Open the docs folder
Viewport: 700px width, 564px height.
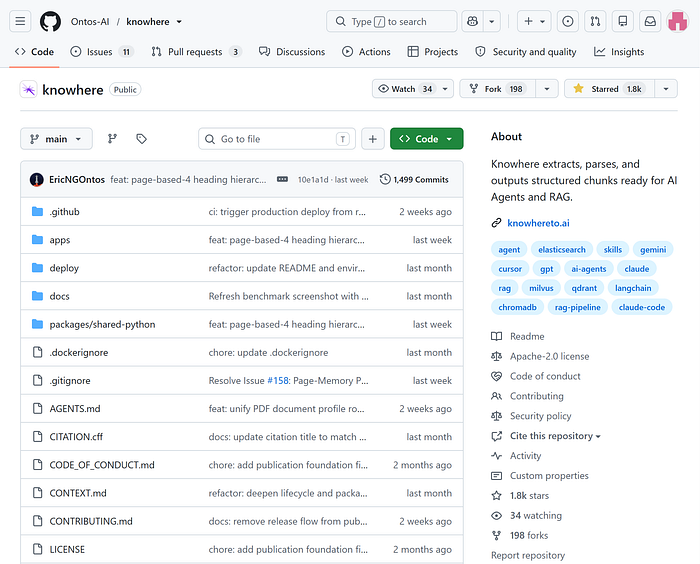[59, 296]
